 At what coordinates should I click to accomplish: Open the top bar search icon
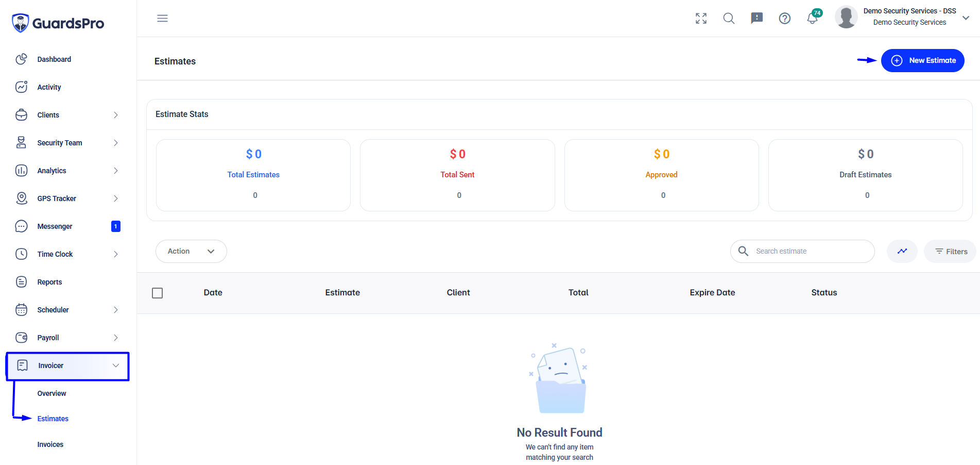(x=729, y=19)
